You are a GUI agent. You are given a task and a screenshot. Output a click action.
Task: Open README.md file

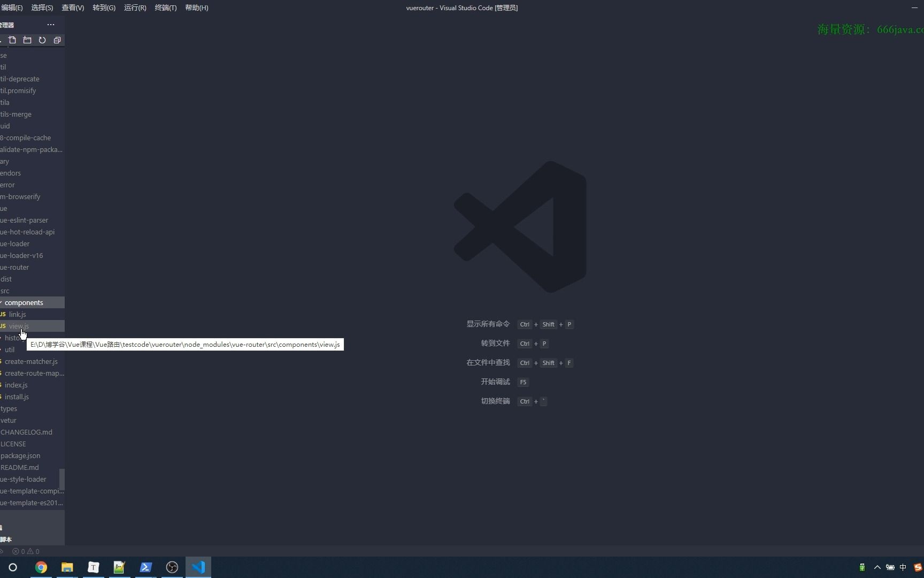tap(32, 467)
